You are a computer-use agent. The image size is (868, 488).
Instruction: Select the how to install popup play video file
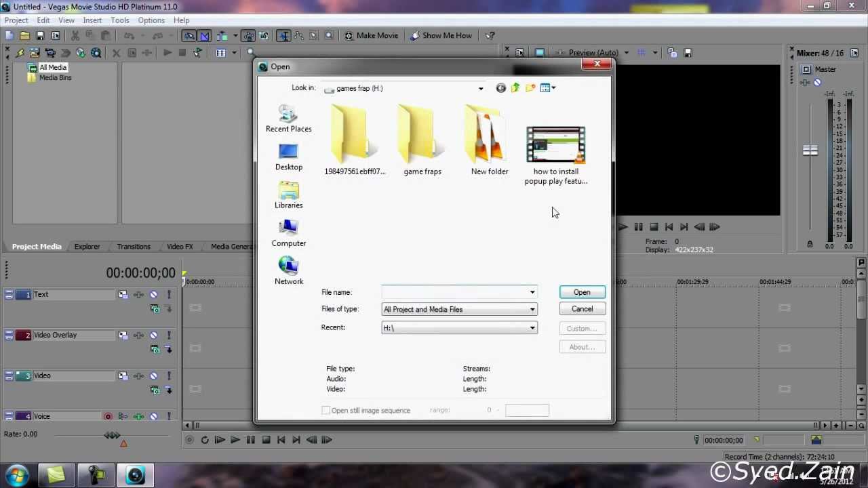556,156
